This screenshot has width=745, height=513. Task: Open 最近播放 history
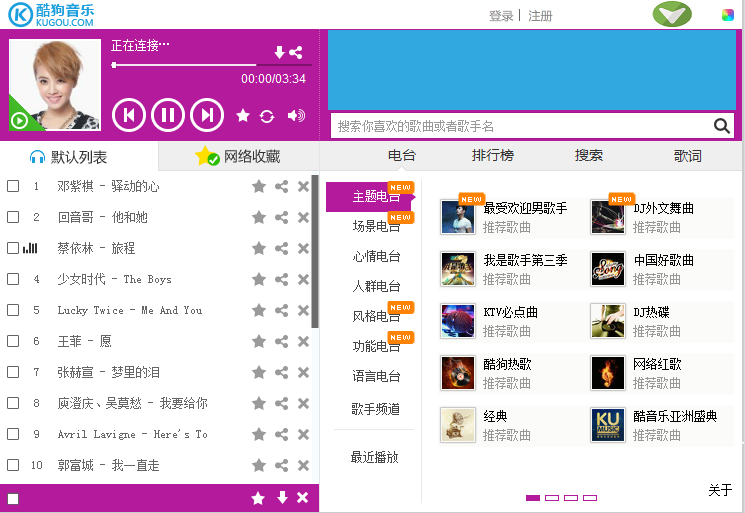374,457
